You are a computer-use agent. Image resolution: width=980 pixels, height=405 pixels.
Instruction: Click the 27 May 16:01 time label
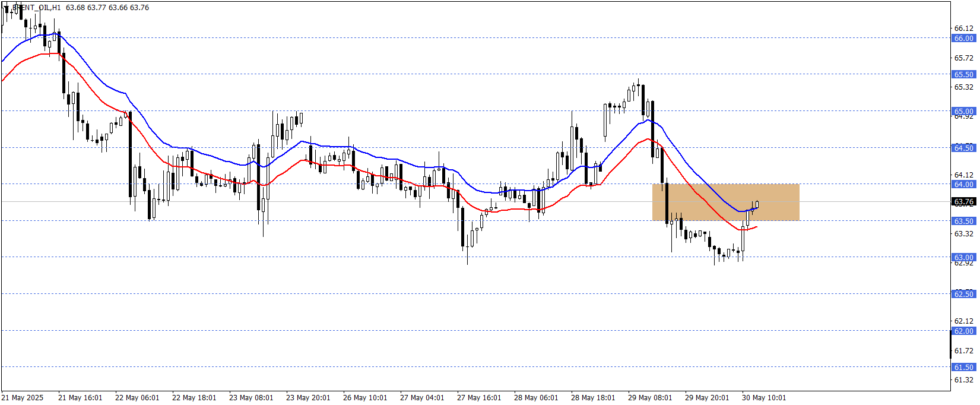pos(479,398)
